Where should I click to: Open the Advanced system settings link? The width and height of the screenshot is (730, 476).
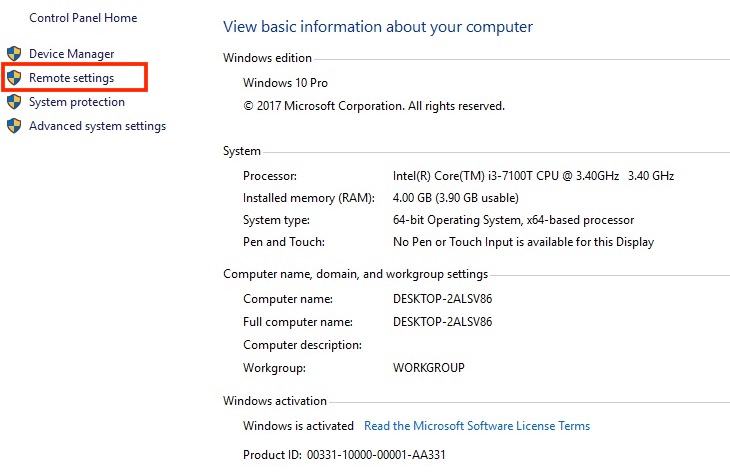(97, 126)
